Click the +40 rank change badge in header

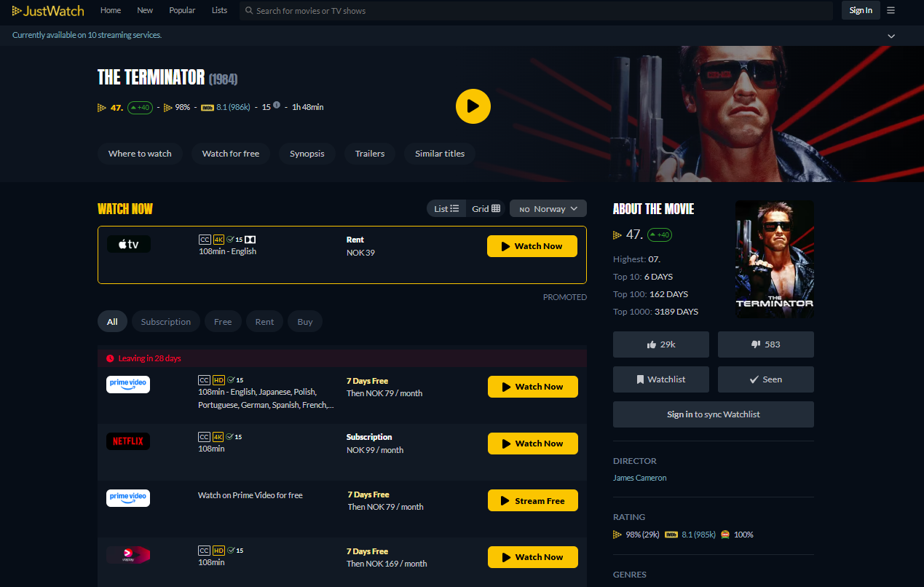[x=139, y=107]
